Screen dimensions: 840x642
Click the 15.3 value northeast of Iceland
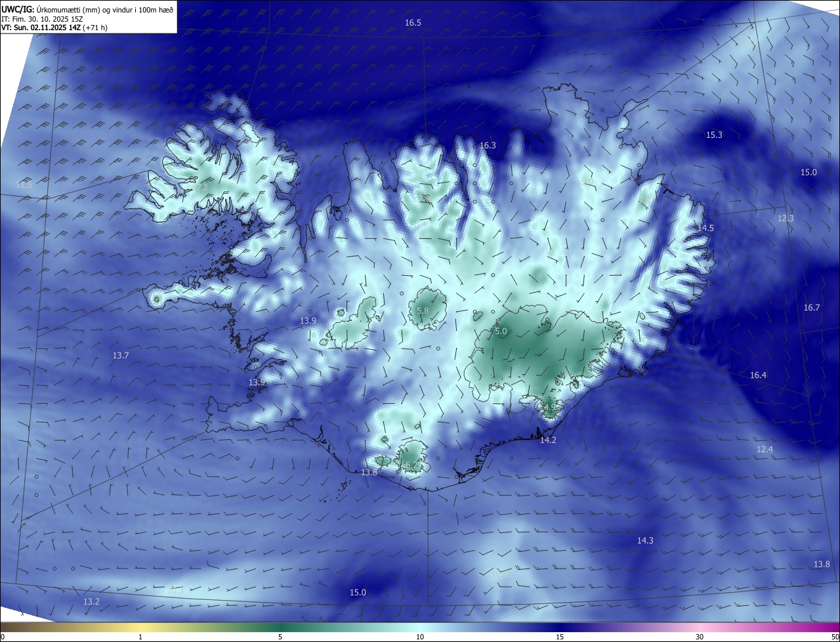(714, 135)
